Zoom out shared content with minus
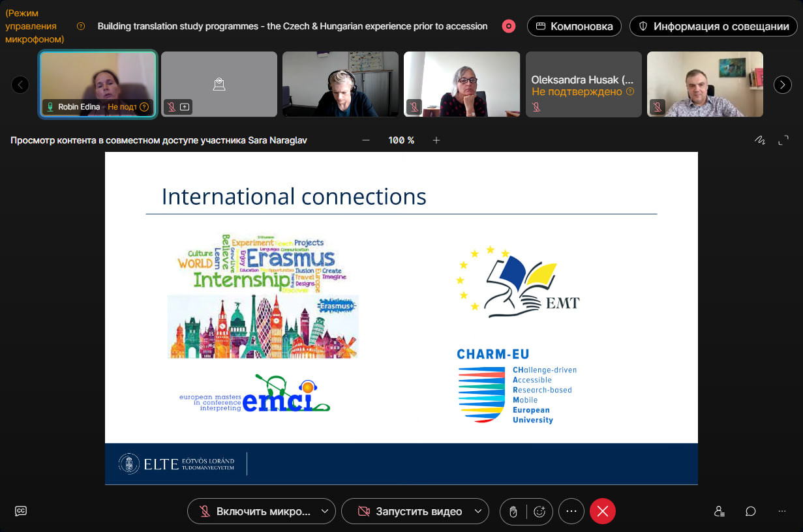The width and height of the screenshot is (803, 532). tap(366, 140)
